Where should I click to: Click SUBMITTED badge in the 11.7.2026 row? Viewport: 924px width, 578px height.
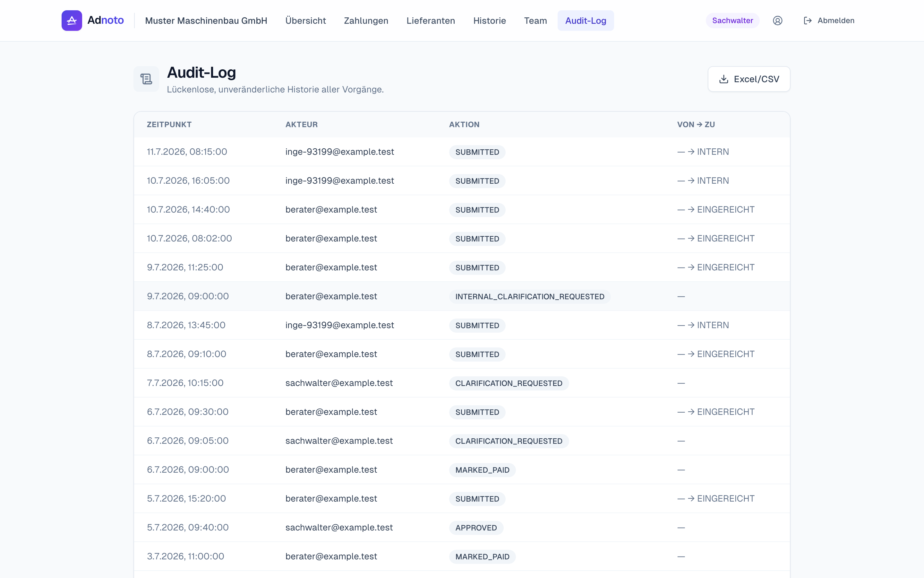point(477,152)
